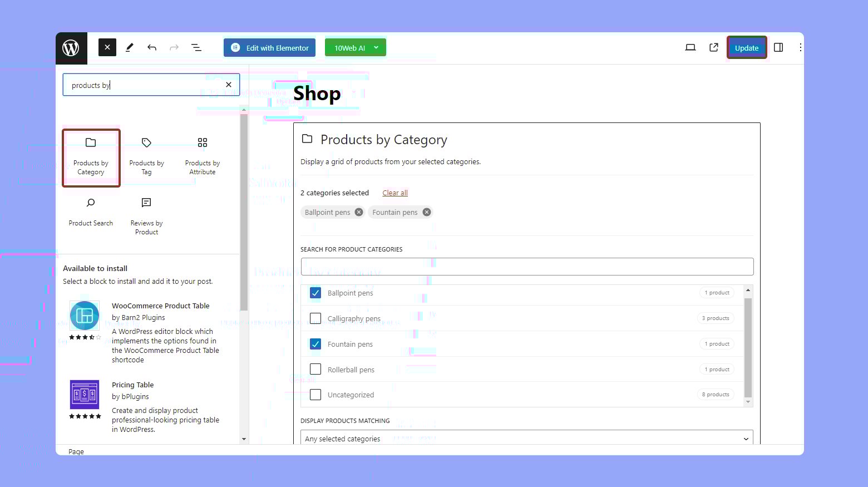Screen dimensions: 868x487
Task: Click the category list scrollbar
Action: click(x=748, y=346)
